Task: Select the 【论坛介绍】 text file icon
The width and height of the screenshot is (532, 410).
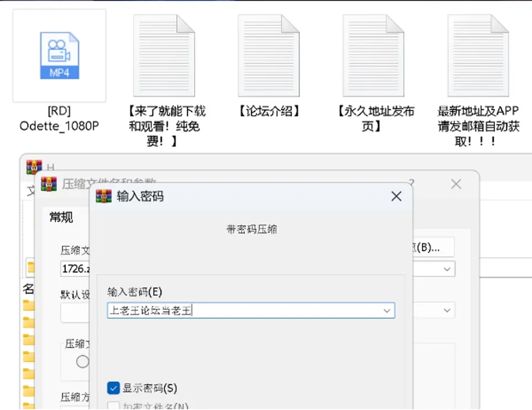Action: (268, 55)
